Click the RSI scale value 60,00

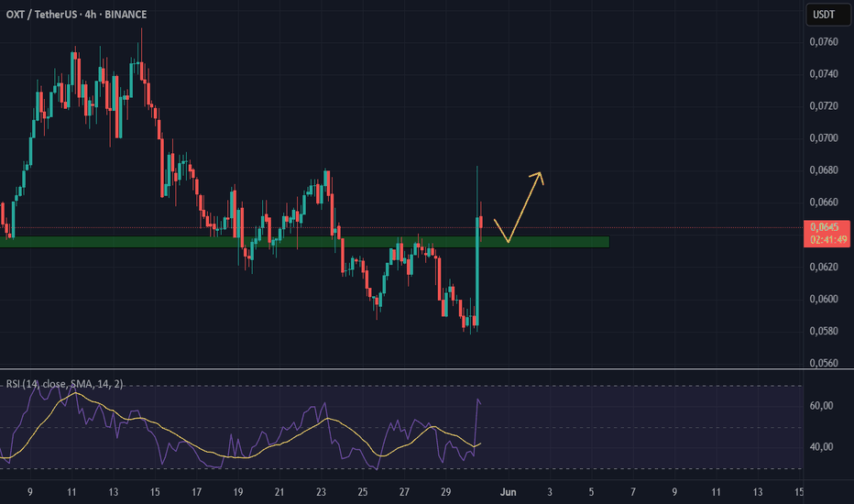[x=821, y=405]
